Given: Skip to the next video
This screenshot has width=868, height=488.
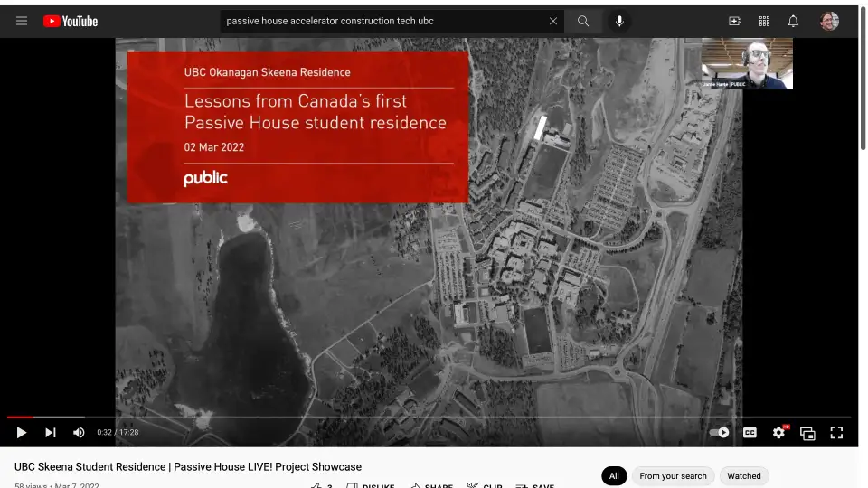Looking at the screenshot, I should 51,433.
